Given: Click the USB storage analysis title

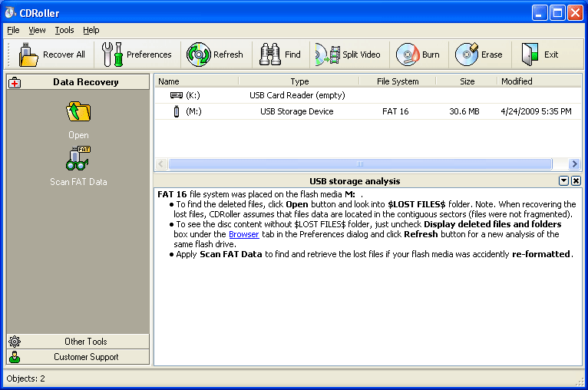Looking at the screenshot, I should [x=355, y=181].
